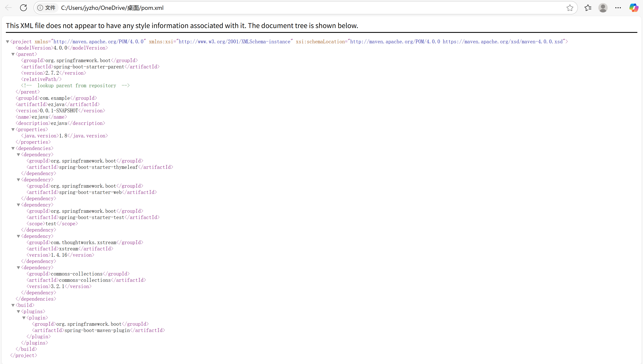Open the Copilot sidebar icon
Viewport: 643px width, 364px height.
point(634,8)
